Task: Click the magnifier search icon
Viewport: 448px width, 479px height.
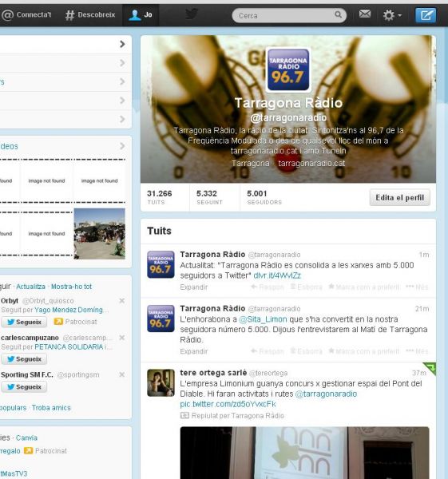Action: [x=338, y=14]
